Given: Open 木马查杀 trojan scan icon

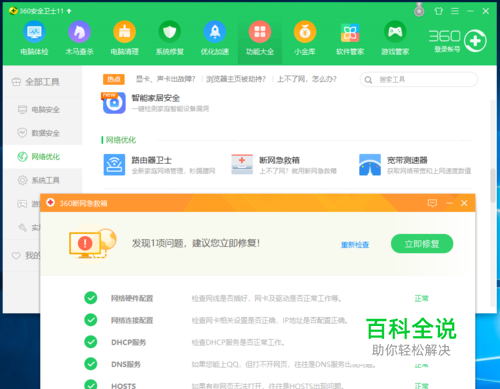Looking at the screenshot, I should point(79,32).
